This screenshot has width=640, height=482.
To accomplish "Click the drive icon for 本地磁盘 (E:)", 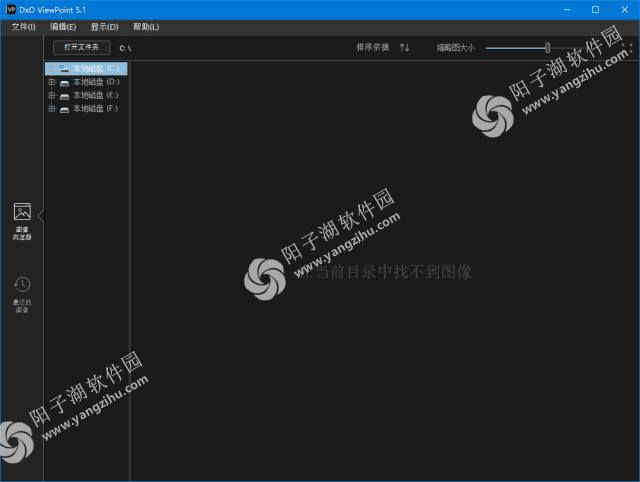I will [64, 96].
